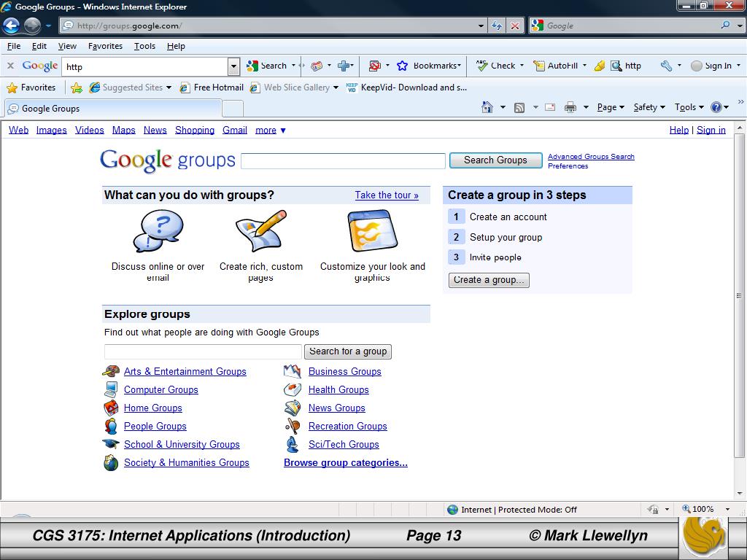Screen dimensions: 747x560
Task: Click the browser address bar URL
Action: coord(129,26)
